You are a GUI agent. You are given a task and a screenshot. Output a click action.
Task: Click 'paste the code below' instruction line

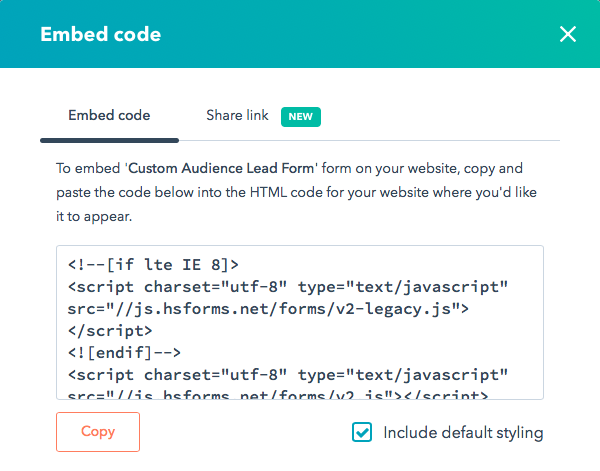tap(290, 192)
